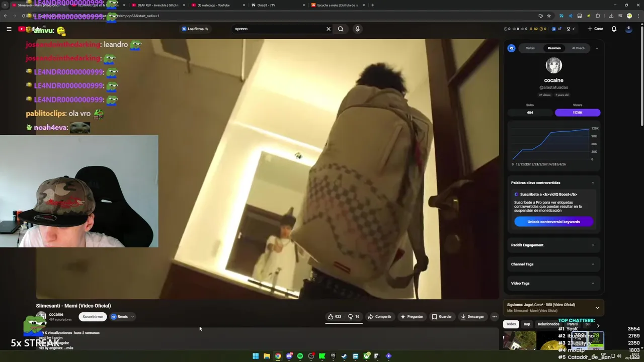Like the video with thumbs up
Image resolution: width=644 pixels, height=362 pixels.
pos(335,317)
